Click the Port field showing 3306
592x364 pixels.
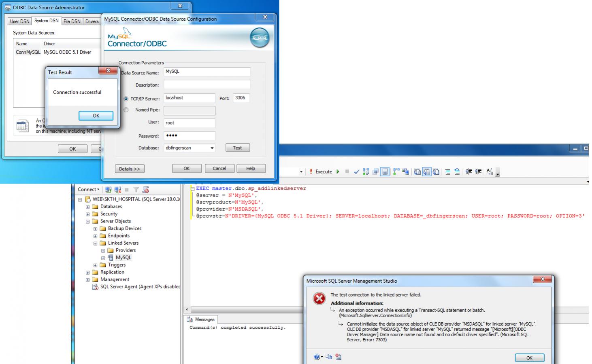241,98
